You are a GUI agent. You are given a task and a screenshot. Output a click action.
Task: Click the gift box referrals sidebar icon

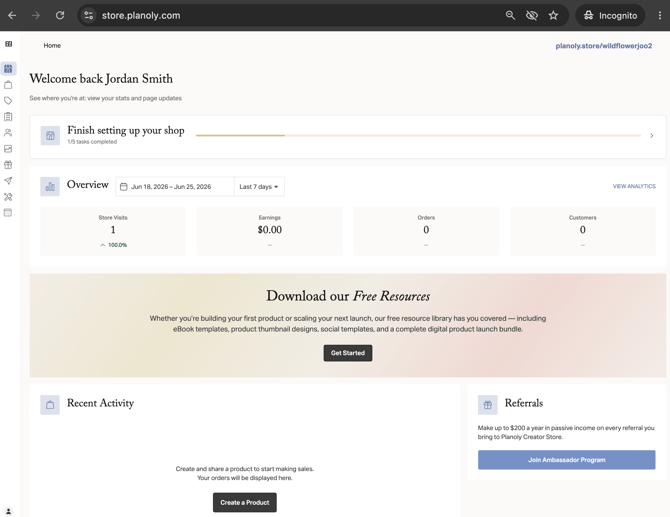point(8,164)
